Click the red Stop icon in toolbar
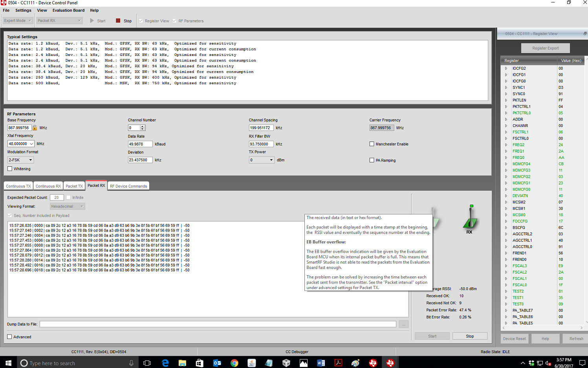 [118, 21]
